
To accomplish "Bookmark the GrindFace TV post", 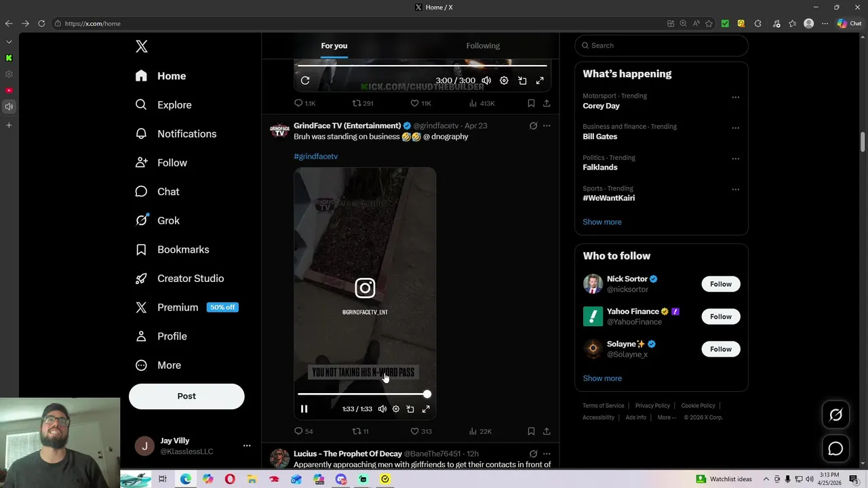I will [531, 431].
